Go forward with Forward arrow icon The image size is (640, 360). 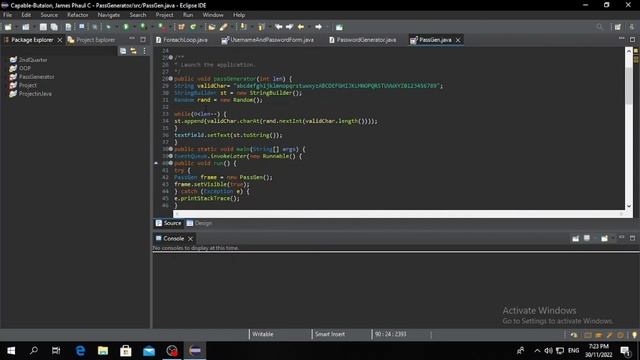point(318,27)
